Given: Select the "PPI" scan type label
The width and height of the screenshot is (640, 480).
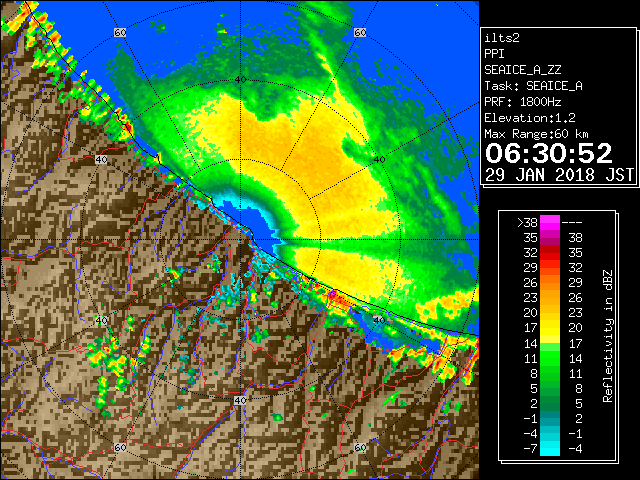Looking at the screenshot, I should [494, 54].
